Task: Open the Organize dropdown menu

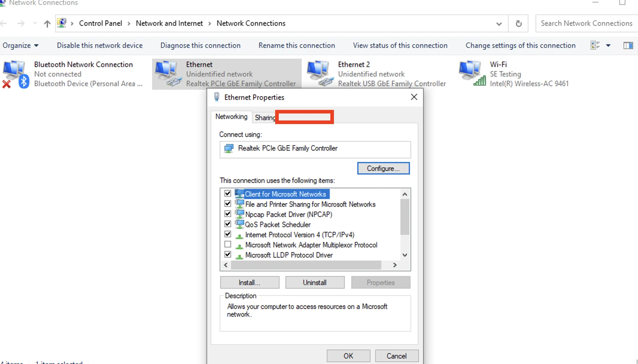Action: [20, 45]
